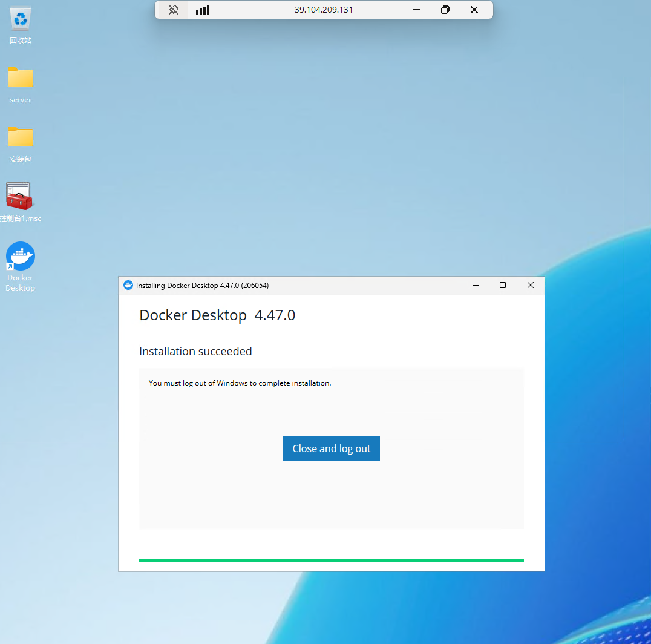Restore down the remote session window
The image size is (651, 644).
pos(445,10)
